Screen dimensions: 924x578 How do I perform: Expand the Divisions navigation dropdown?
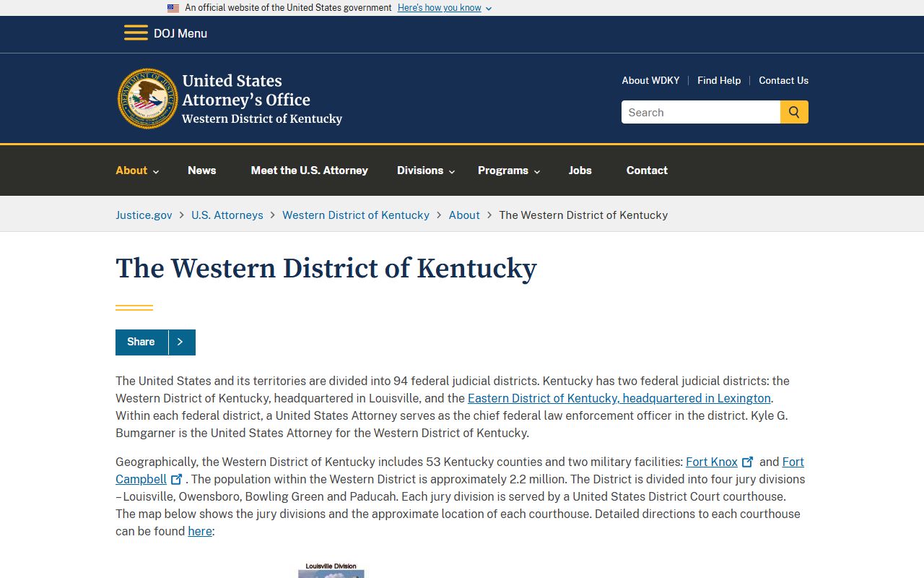click(x=426, y=171)
